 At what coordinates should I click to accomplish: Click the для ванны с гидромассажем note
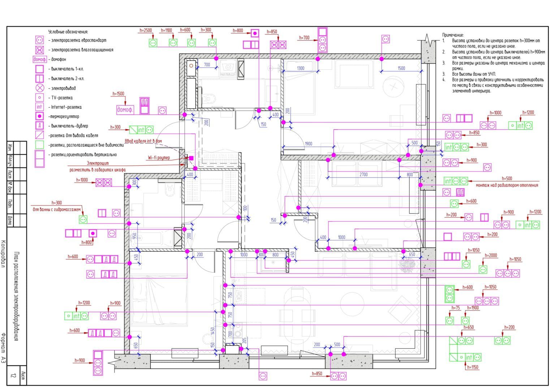57,209
